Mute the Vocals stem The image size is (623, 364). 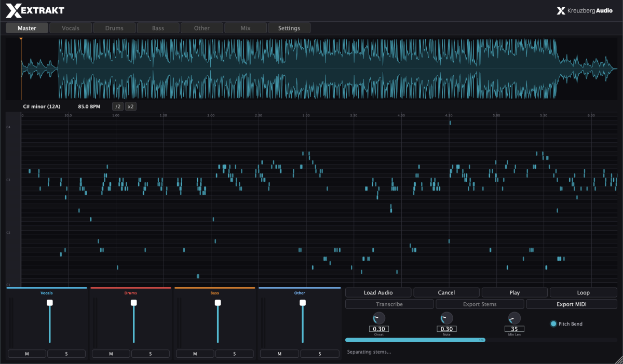point(27,354)
